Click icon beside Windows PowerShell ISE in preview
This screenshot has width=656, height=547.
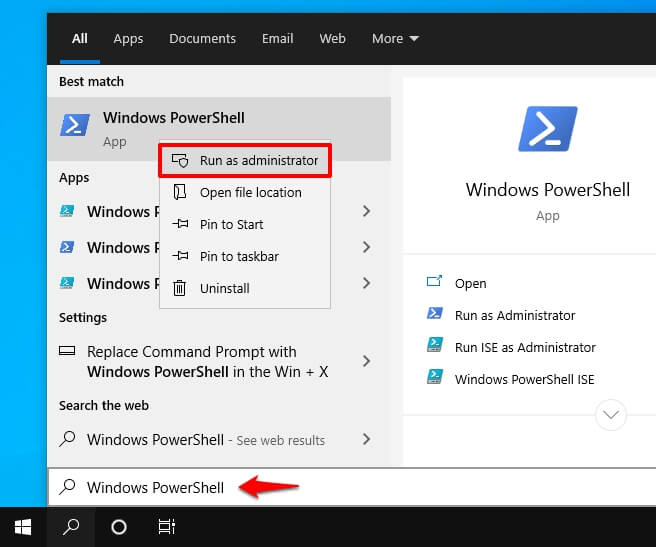pos(435,377)
